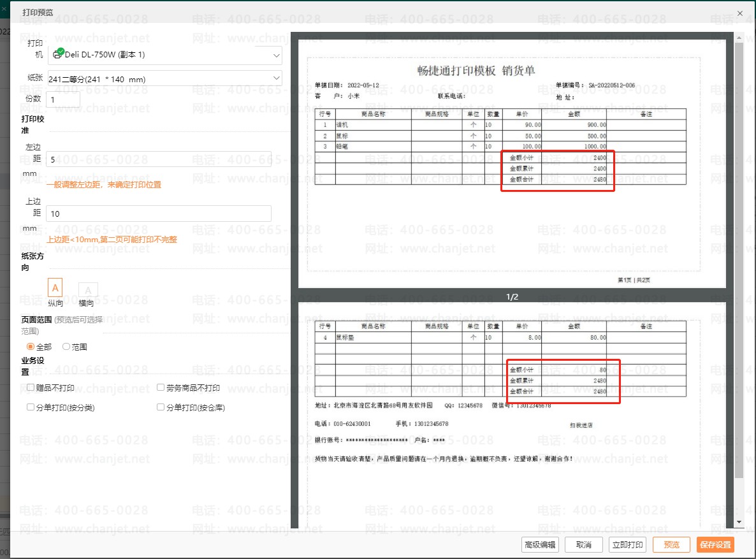
Task: Click preview scrollbar up arrow
Action: coord(739,37)
